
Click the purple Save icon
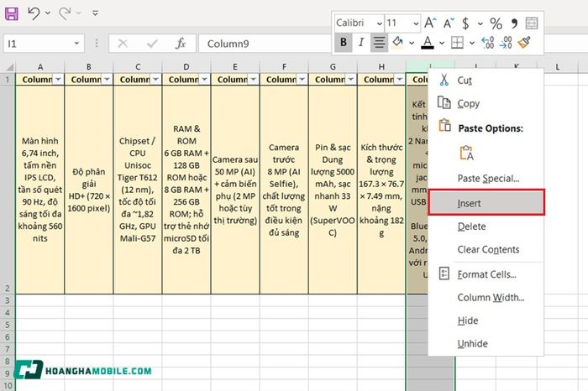click(11, 14)
